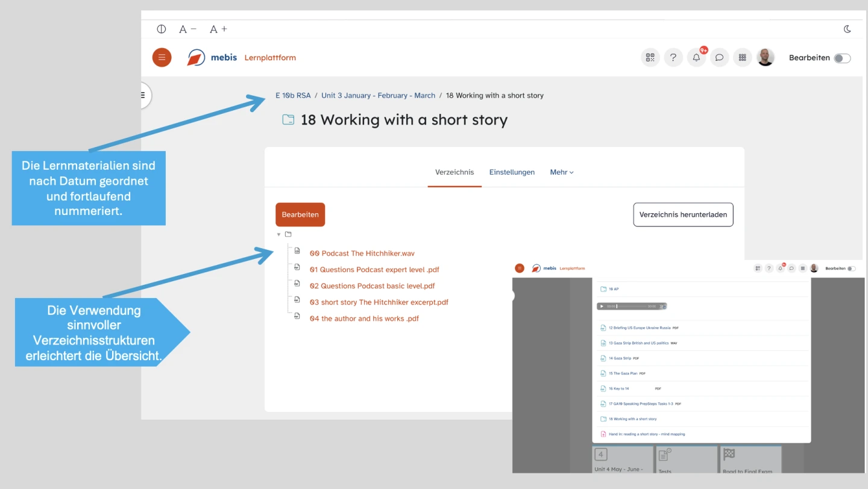Increase font size with the A+ icon

[x=218, y=29]
